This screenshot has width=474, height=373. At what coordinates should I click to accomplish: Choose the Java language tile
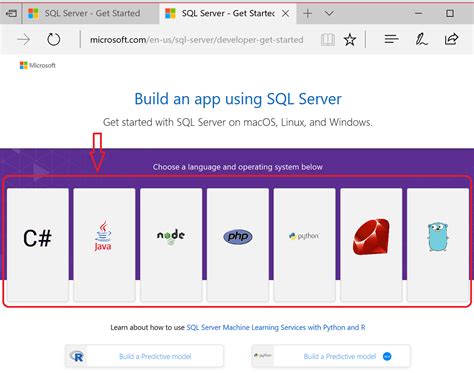tap(104, 245)
